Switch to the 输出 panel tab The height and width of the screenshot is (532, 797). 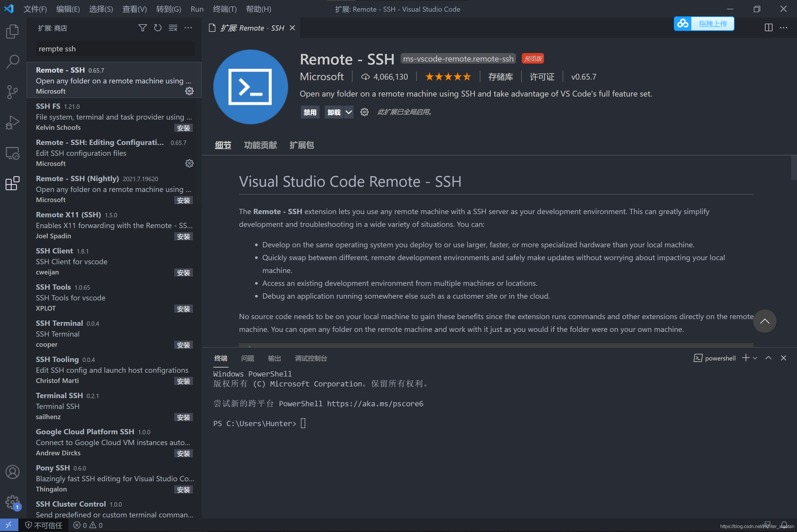coord(274,358)
